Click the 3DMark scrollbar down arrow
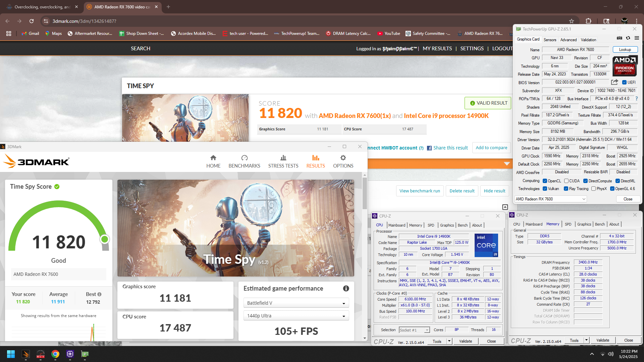Image resolution: width=644 pixels, height=362 pixels. [x=365, y=338]
